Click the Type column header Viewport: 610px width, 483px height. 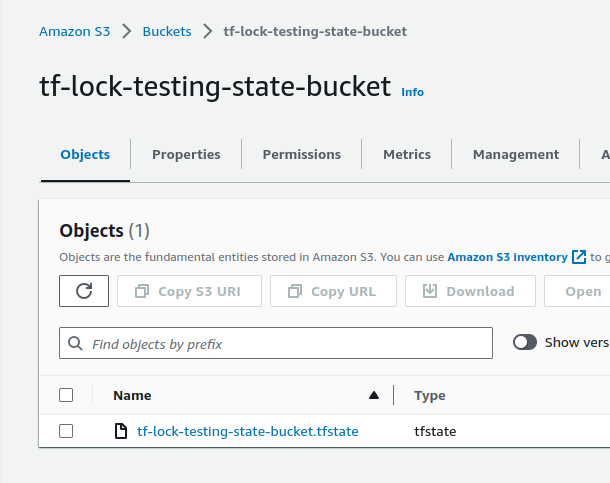point(429,396)
